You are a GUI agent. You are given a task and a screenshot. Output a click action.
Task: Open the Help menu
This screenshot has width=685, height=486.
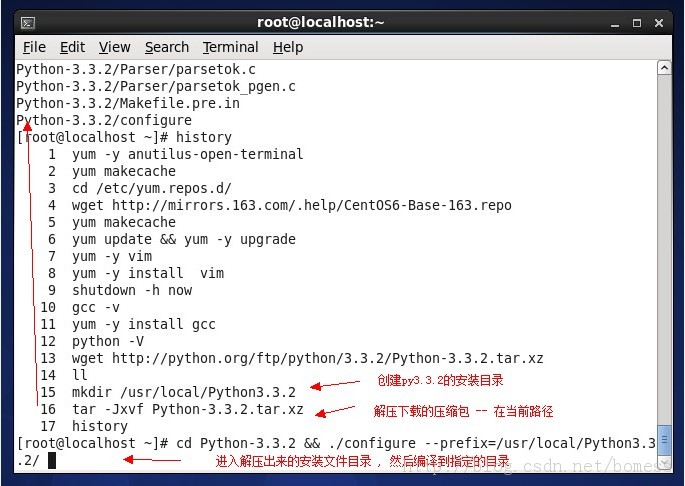coord(288,47)
